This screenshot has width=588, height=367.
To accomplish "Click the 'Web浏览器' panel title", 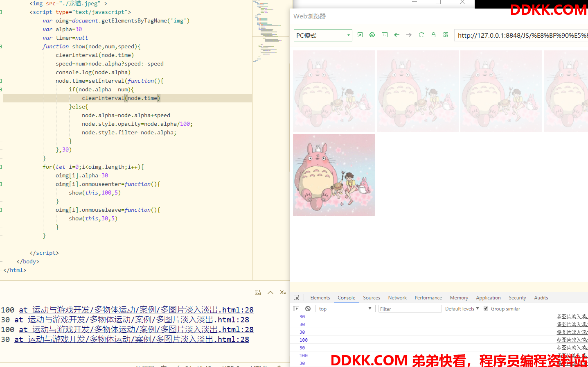I will 310,16.
